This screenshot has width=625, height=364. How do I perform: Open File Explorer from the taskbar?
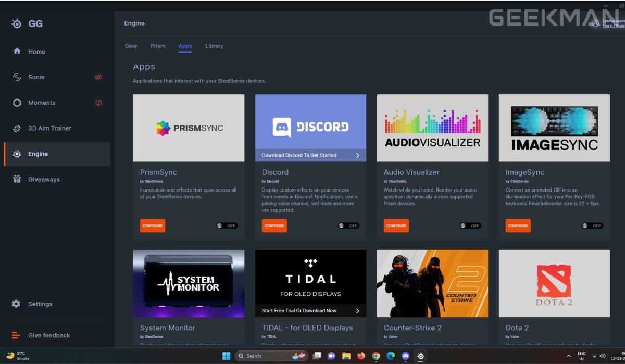[x=346, y=356]
